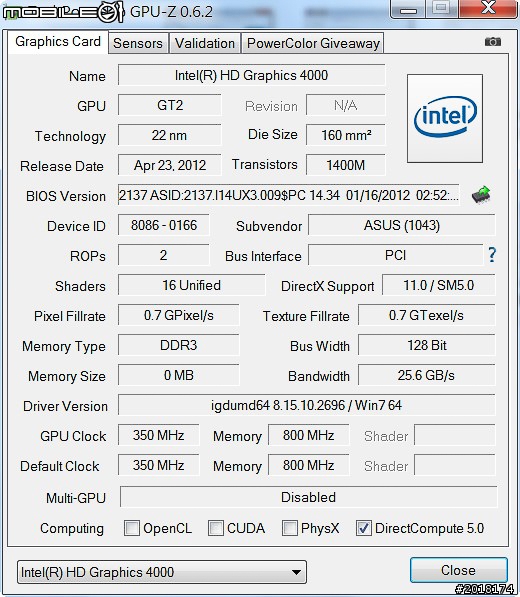Open the PowerColor Giveaway tab
Screen dimensions: 520x597
click(313, 43)
